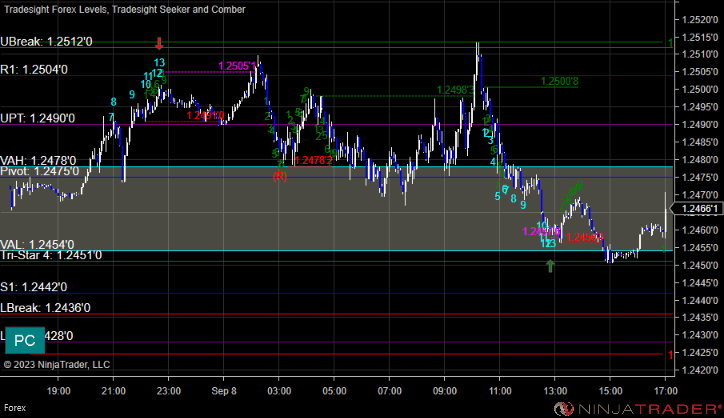
Task: Select the LBreak: 1.2436'0 level label
Action: (x=45, y=308)
